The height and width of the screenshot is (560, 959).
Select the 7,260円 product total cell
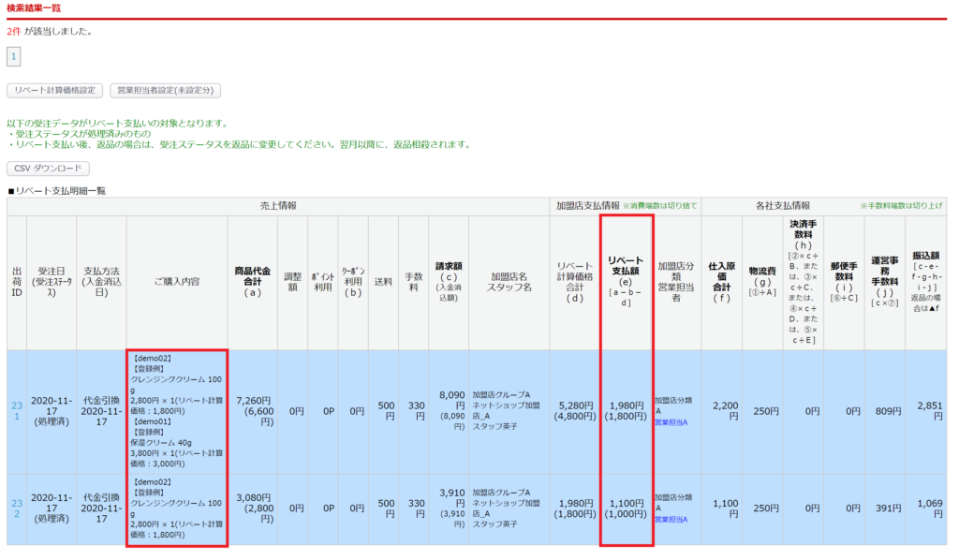pyautogui.click(x=253, y=412)
